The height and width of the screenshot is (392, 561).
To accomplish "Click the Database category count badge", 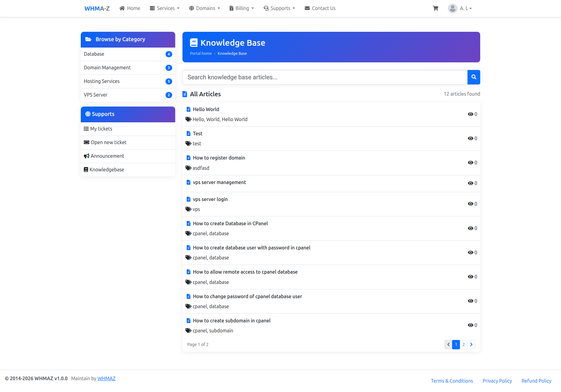I will [x=169, y=54].
